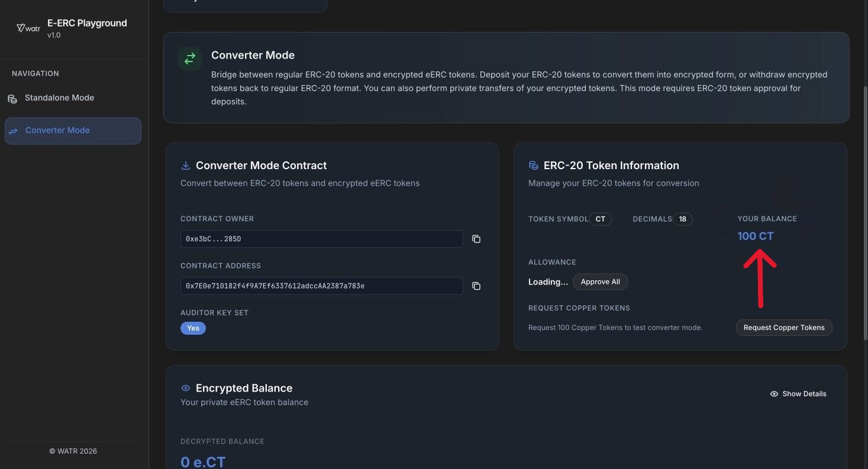868x469 pixels.
Task: Click the 100 CT balance value
Action: click(755, 236)
